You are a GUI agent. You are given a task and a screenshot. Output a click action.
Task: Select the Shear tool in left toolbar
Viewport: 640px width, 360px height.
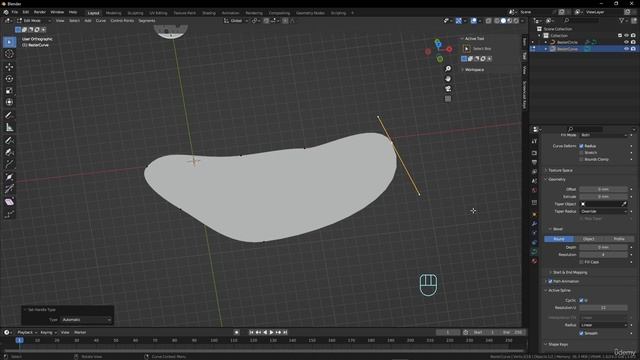click(x=9, y=202)
